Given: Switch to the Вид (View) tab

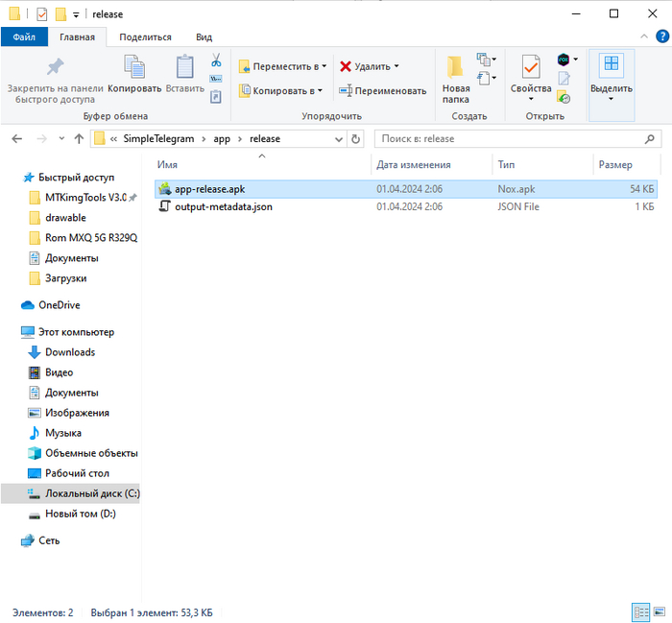Looking at the screenshot, I should 204,37.
